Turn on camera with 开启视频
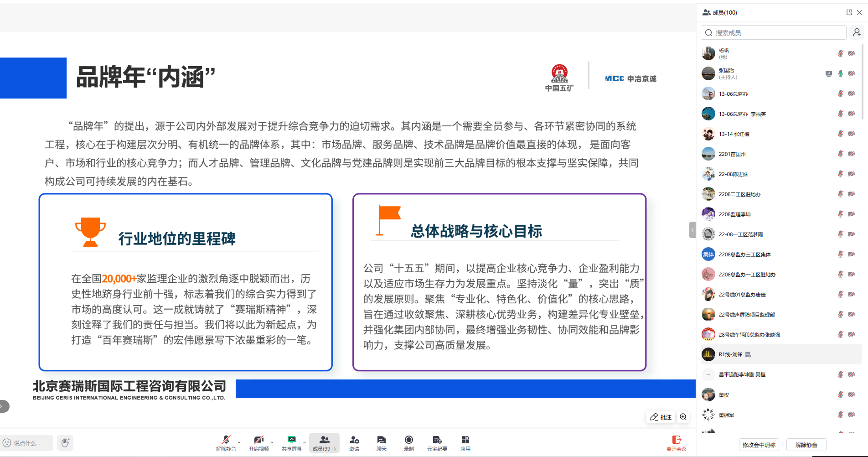868x457 pixels. pyautogui.click(x=258, y=442)
